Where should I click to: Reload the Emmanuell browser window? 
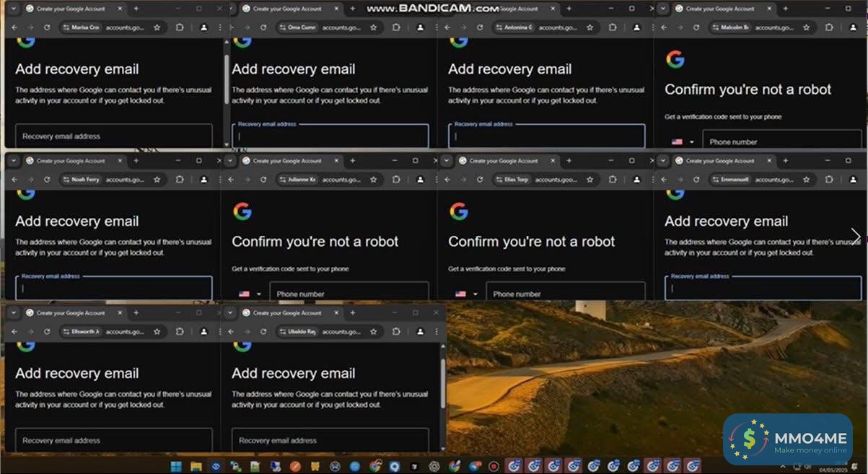tap(696, 180)
